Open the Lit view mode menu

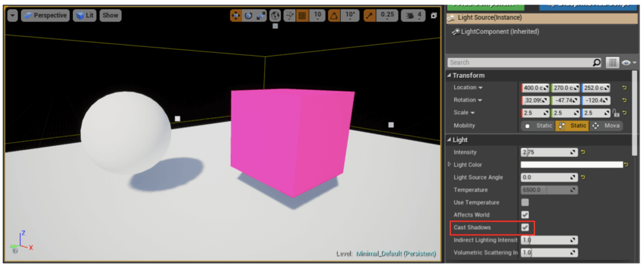(85, 15)
